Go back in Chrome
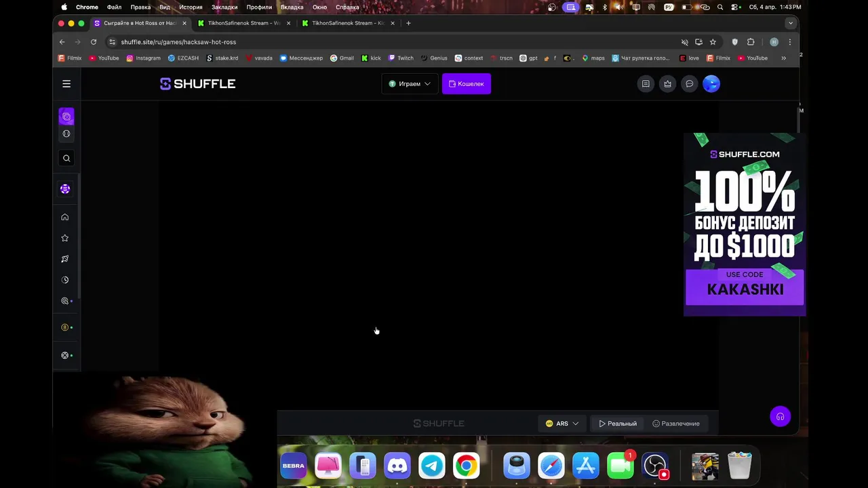This screenshot has width=868, height=488. (62, 42)
